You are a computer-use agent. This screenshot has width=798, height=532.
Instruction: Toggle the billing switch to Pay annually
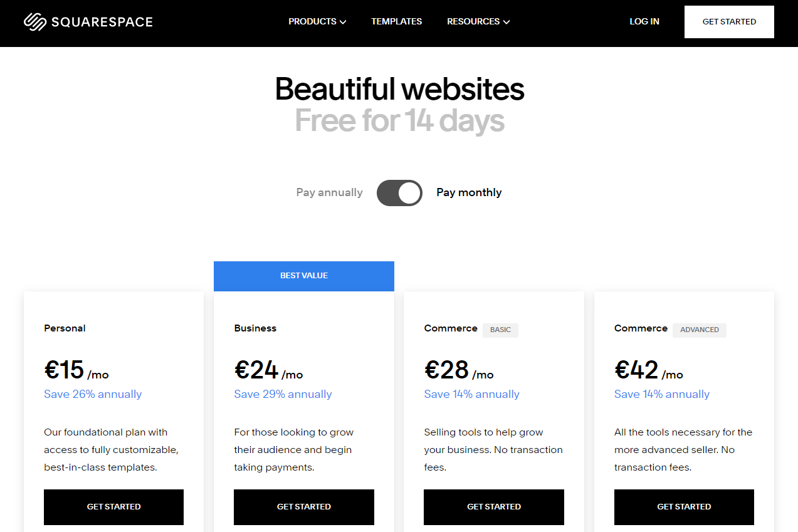tap(399, 192)
